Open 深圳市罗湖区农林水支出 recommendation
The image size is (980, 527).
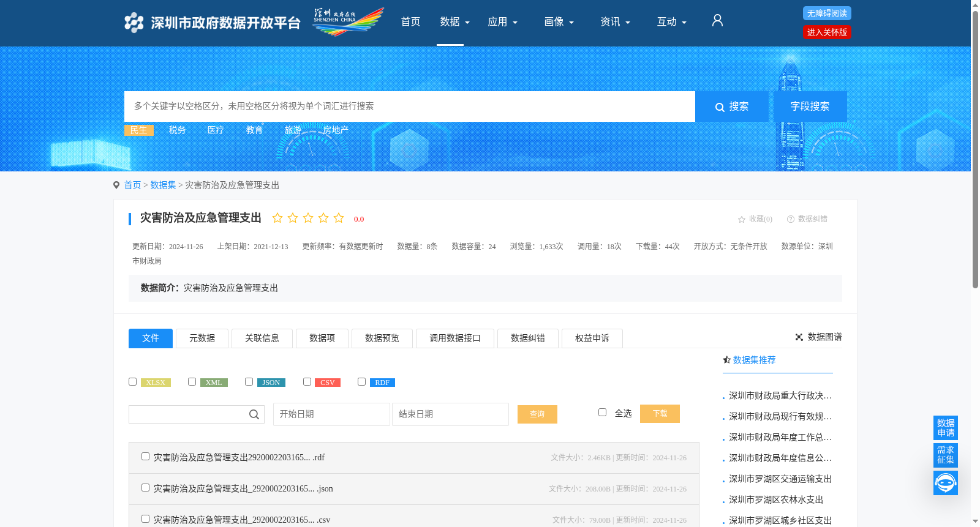click(x=776, y=499)
